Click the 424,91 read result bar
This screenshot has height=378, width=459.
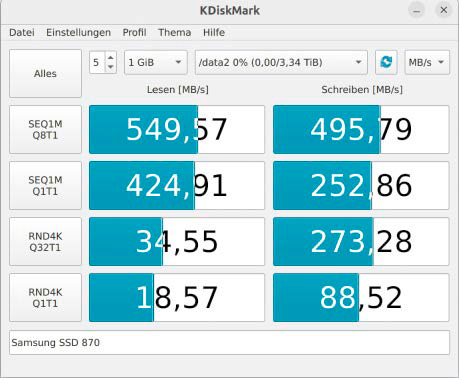click(177, 185)
